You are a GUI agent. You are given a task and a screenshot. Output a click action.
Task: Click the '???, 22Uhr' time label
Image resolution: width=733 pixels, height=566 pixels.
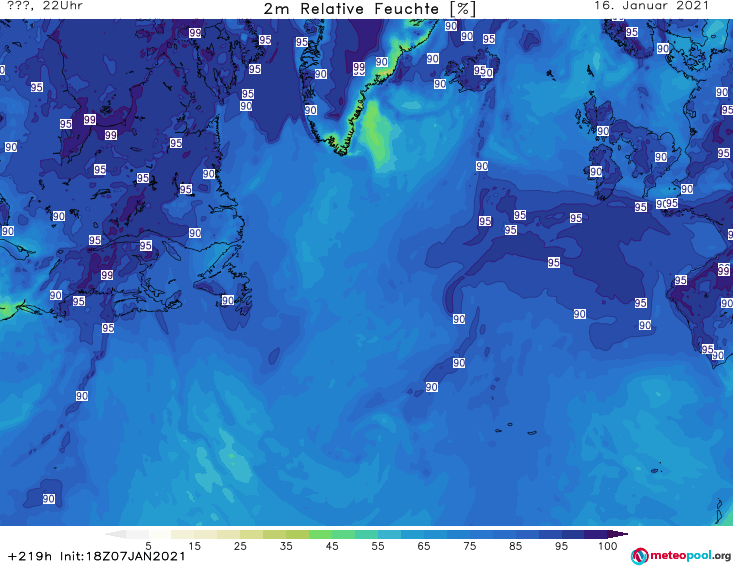point(45,6)
